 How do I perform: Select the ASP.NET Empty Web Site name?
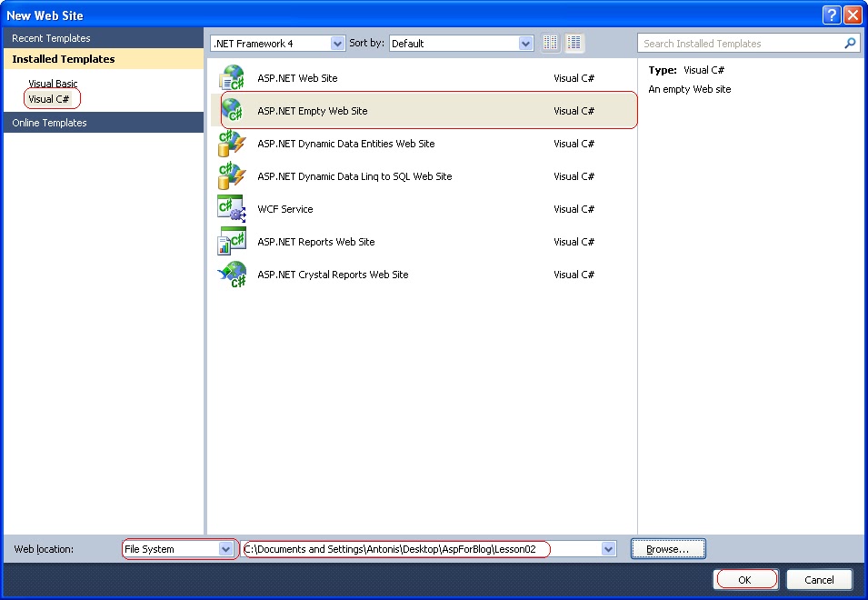313,111
